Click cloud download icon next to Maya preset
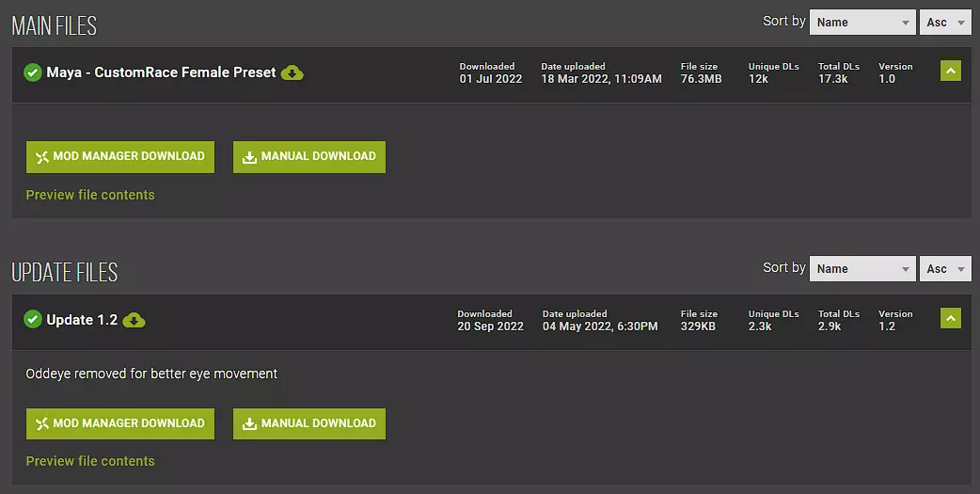 click(x=292, y=72)
